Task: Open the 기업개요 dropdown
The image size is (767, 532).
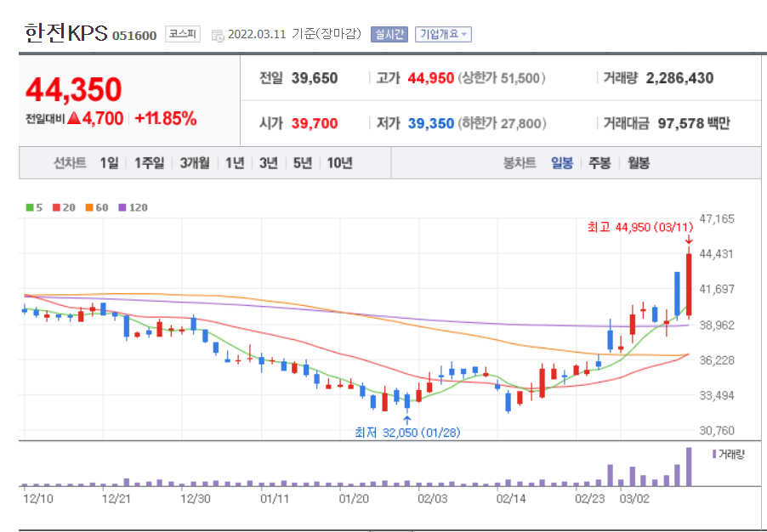Action: point(443,34)
